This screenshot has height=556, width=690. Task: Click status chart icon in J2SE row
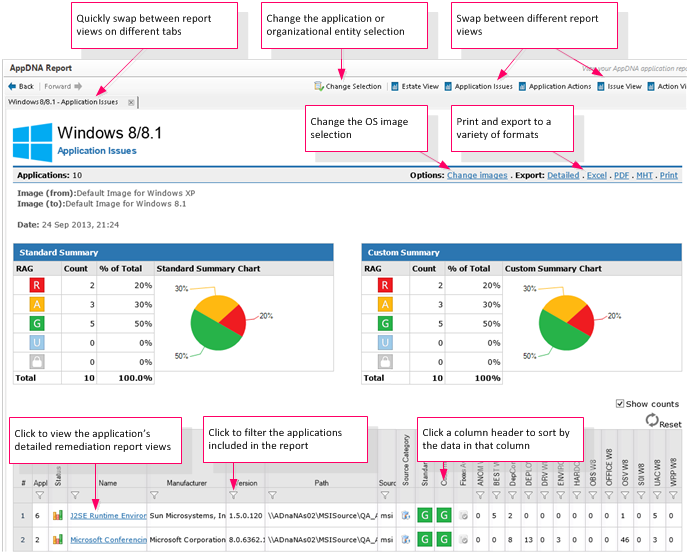(x=58, y=515)
